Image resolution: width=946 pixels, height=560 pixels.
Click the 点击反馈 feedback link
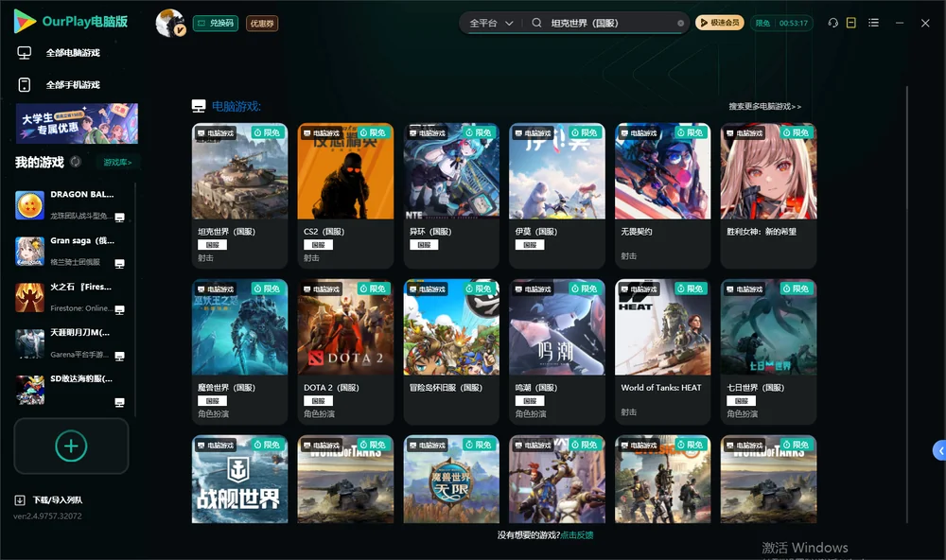tap(577, 535)
